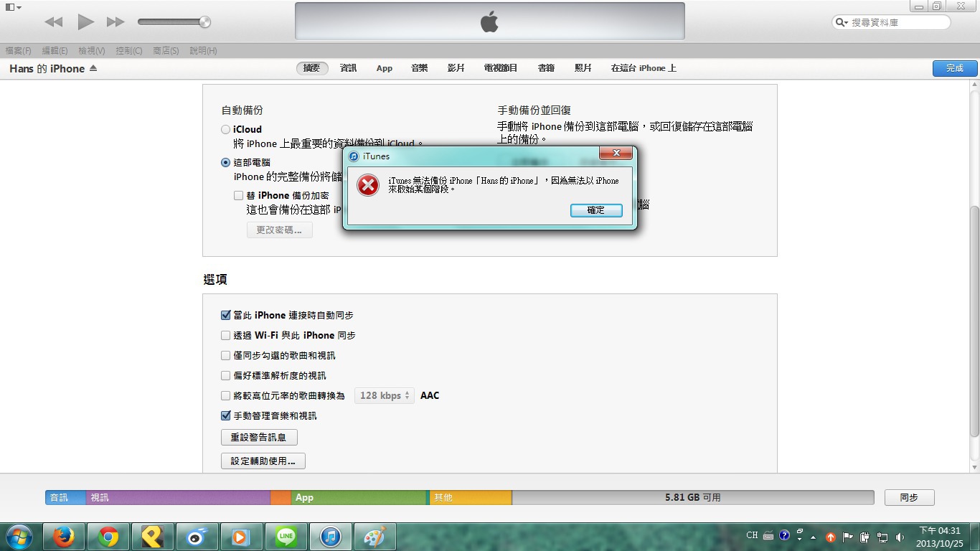Switch to the 電視節目 tab
This screenshot has width=980, height=551.
click(501, 68)
